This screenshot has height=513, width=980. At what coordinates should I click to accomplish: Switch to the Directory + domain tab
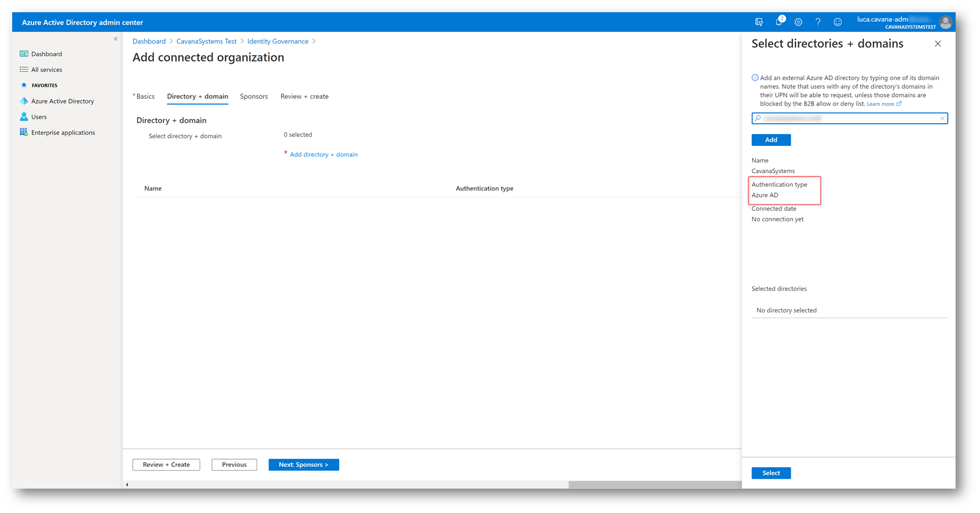[x=197, y=96]
